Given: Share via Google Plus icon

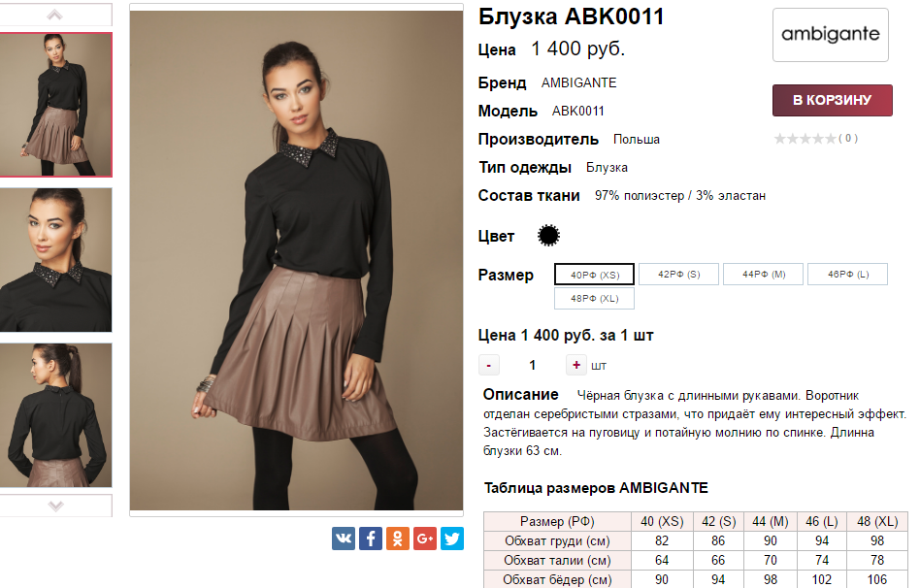Looking at the screenshot, I should pyautogui.click(x=425, y=539).
